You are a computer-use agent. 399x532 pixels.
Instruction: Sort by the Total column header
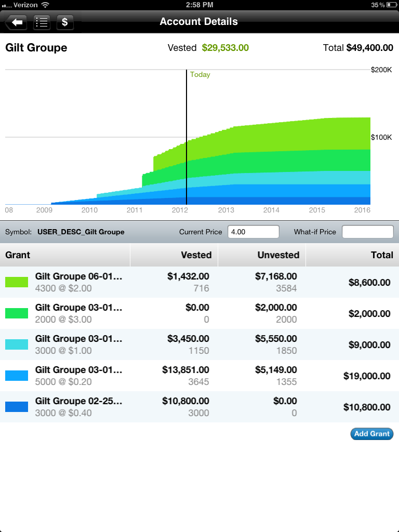click(x=353, y=255)
